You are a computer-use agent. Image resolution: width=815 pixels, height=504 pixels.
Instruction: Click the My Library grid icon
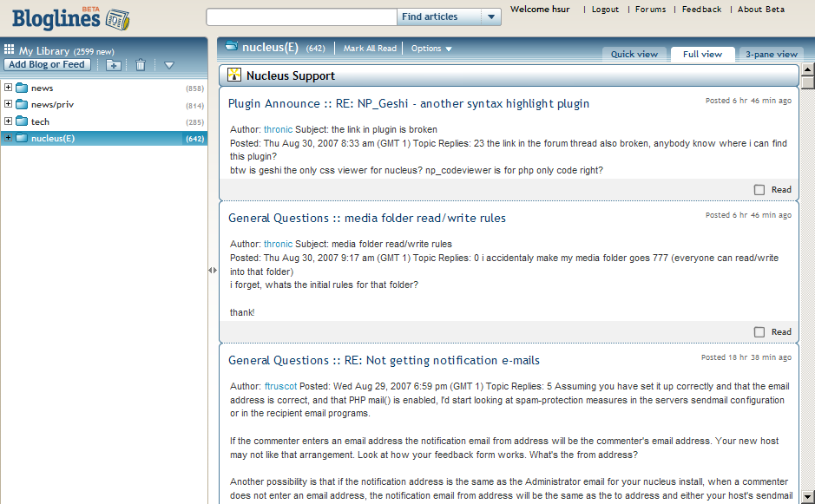pos(10,50)
